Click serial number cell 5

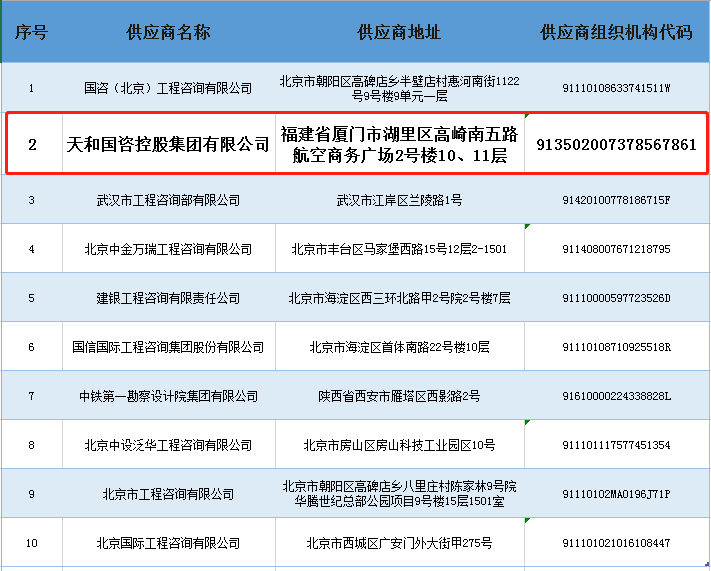(x=32, y=298)
